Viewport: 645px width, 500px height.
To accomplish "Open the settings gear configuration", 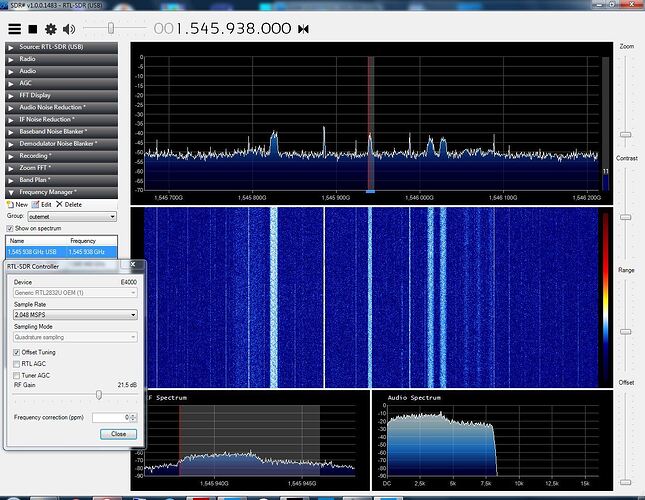I will click(x=51, y=29).
